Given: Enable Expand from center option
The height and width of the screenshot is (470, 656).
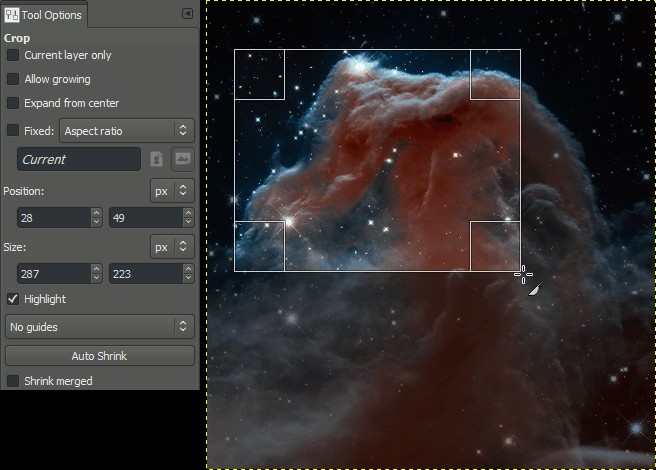Looking at the screenshot, I should (13, 103).
